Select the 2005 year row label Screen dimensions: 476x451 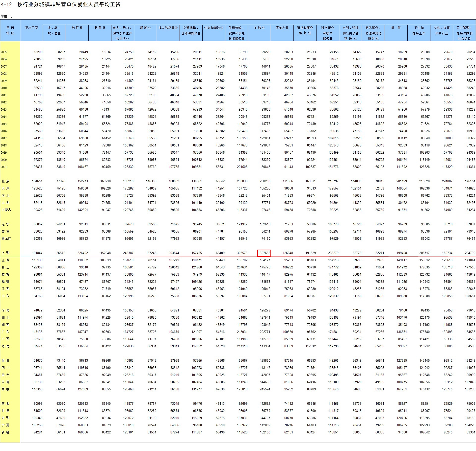coord(4,52)
